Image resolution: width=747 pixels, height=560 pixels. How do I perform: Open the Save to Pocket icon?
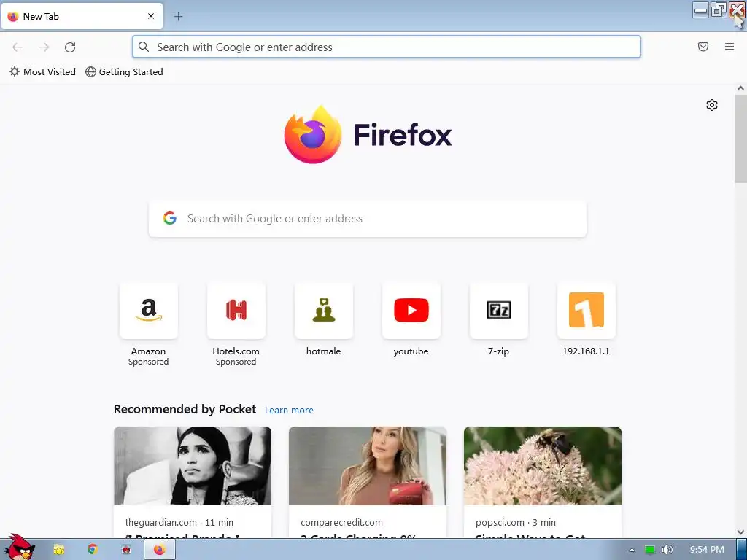(703, 47)
